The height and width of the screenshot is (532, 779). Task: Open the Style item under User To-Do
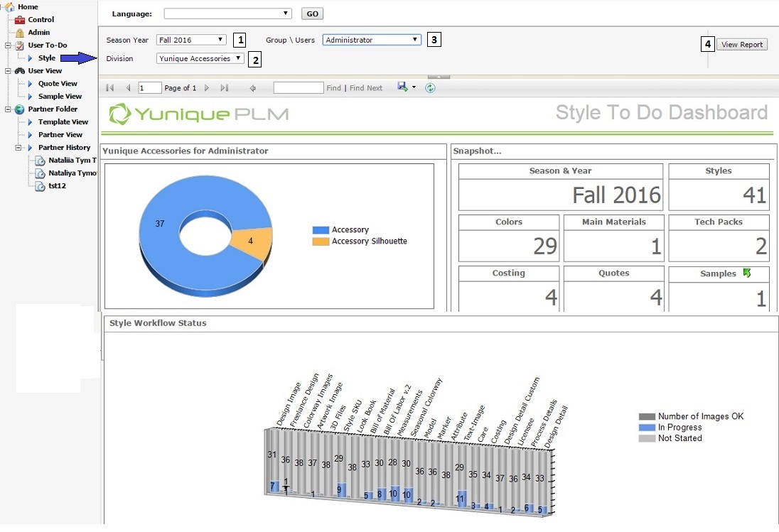pyautogui.click(x=47, y=58)
